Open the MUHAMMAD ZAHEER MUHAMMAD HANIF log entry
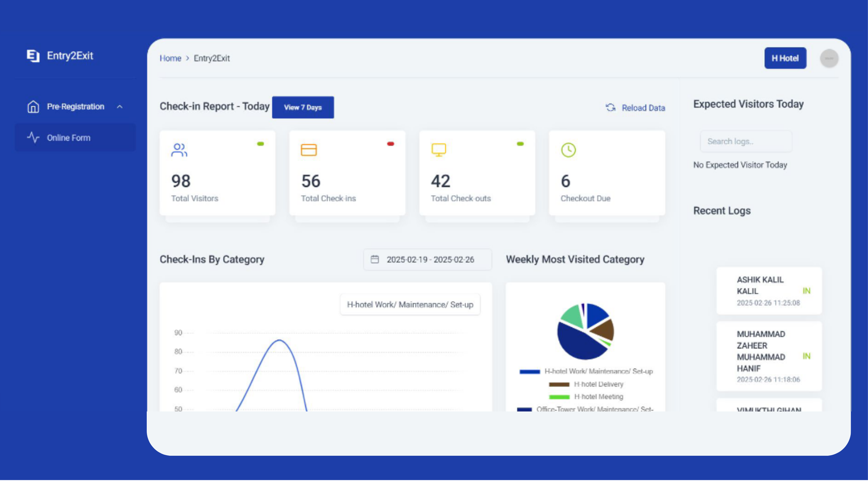 769,357
